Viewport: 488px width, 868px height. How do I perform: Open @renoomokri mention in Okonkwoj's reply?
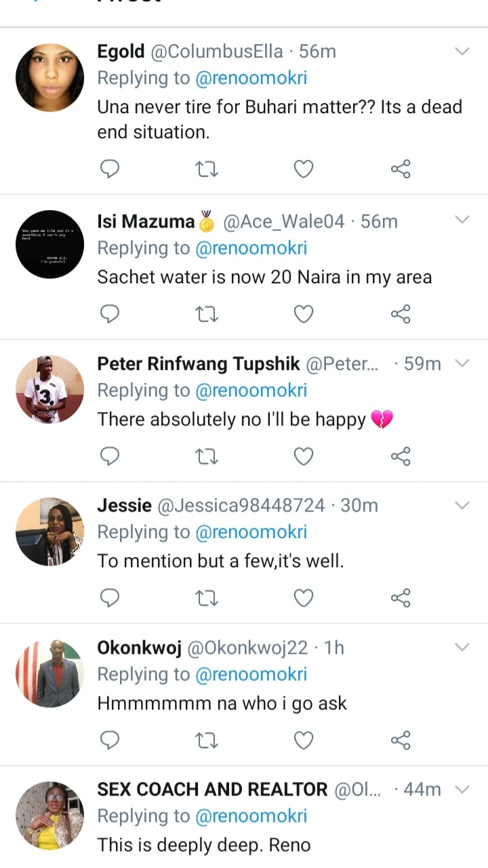tap(251, 674)
